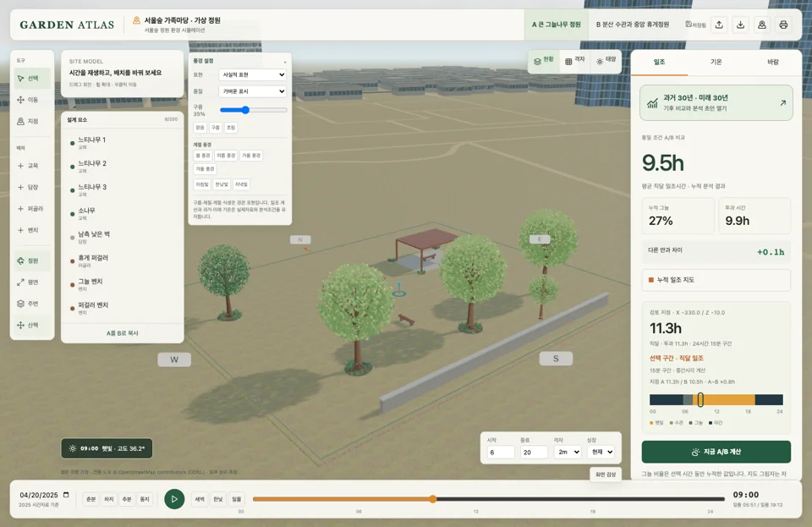Open the 표현 rendering style dropdown

coord(252,74)
